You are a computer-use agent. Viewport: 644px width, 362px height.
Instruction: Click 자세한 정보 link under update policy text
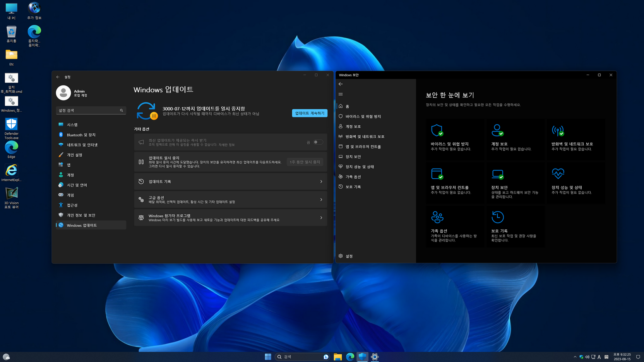226,145
